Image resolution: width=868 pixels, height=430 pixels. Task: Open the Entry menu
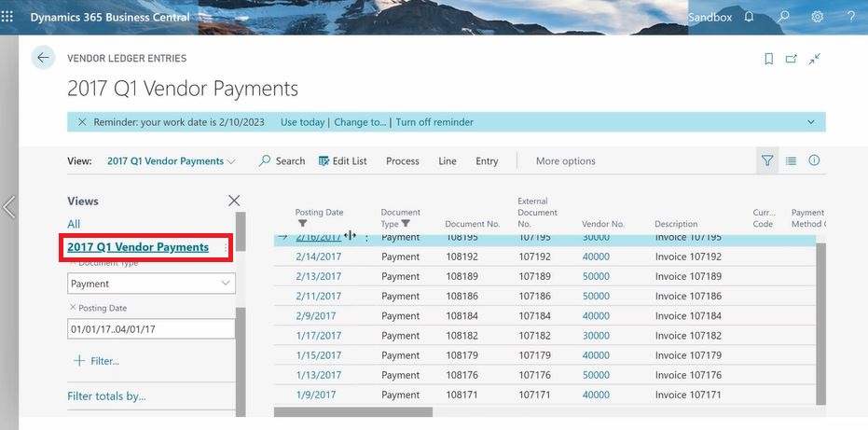tap(487, 160)
